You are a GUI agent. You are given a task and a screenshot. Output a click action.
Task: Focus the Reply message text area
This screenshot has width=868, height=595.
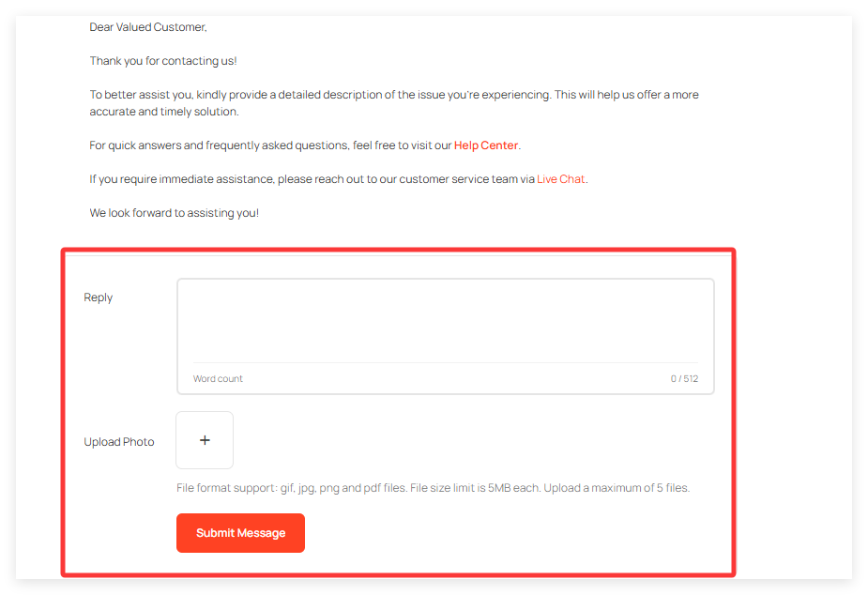point(445,320)
